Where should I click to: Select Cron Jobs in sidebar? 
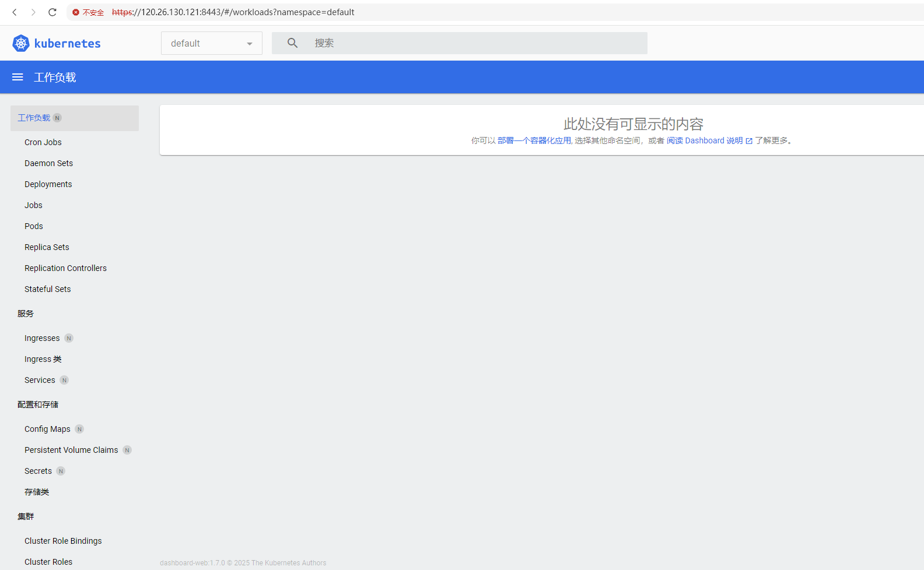pyautogui.click(x=43, y=142)
